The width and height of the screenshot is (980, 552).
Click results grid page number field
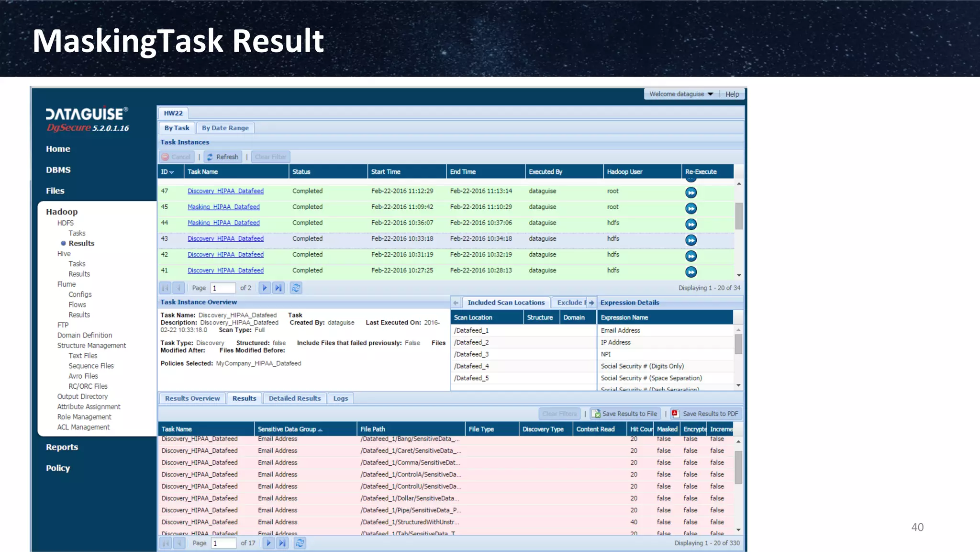coord(223,543)
